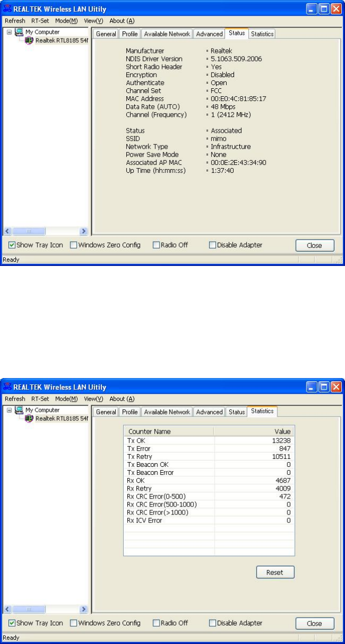
Task: Click View(V) in the Statistics window menu bar
Action: (93, 399)
